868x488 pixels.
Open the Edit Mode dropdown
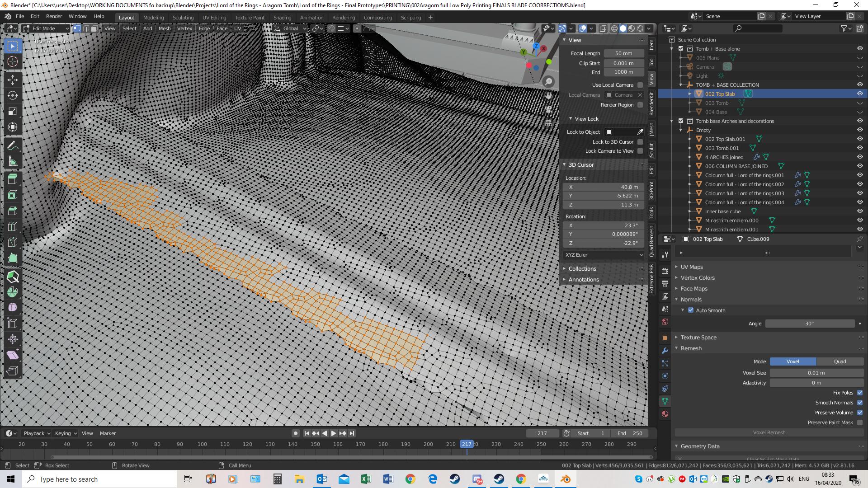click(x=46, y=28)
